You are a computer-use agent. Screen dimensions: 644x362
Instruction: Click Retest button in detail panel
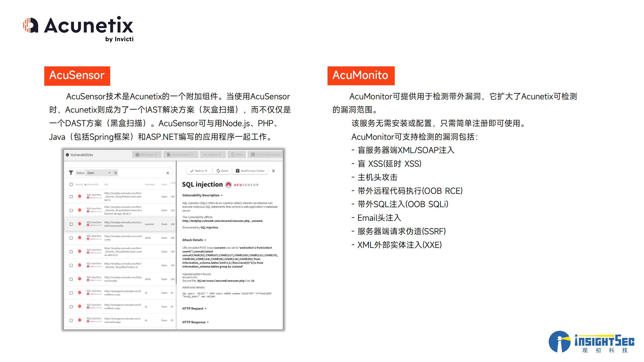tap(222, 171)
